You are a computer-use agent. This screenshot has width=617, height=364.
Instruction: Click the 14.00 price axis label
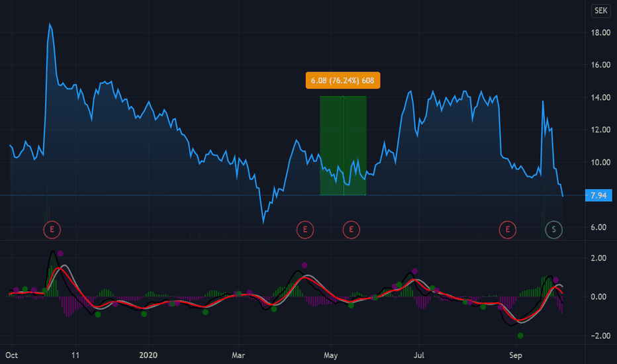pos(600,97)
